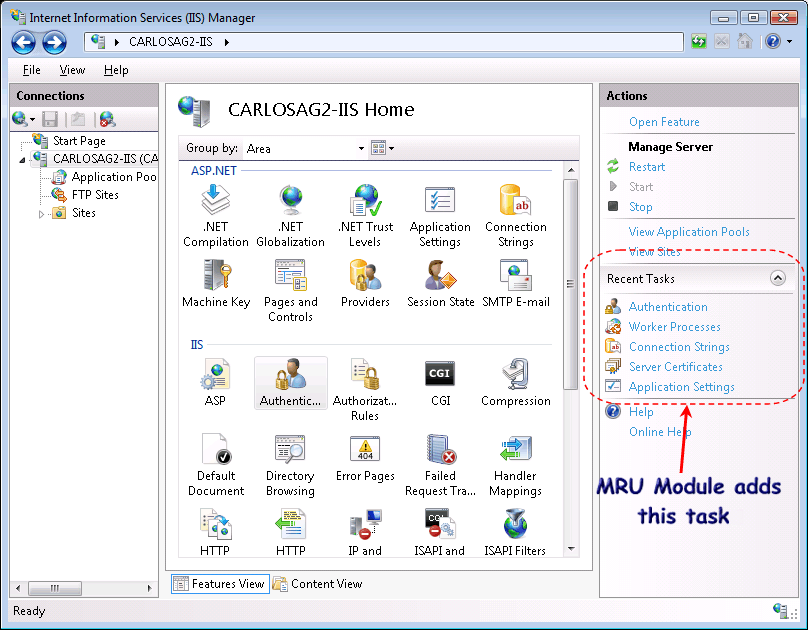Image resolution: width=808 pixels, height=630 pixels.
Task: Click the address bar arrow after CARLOSAG2-IIS
Action: click(227, 42)
